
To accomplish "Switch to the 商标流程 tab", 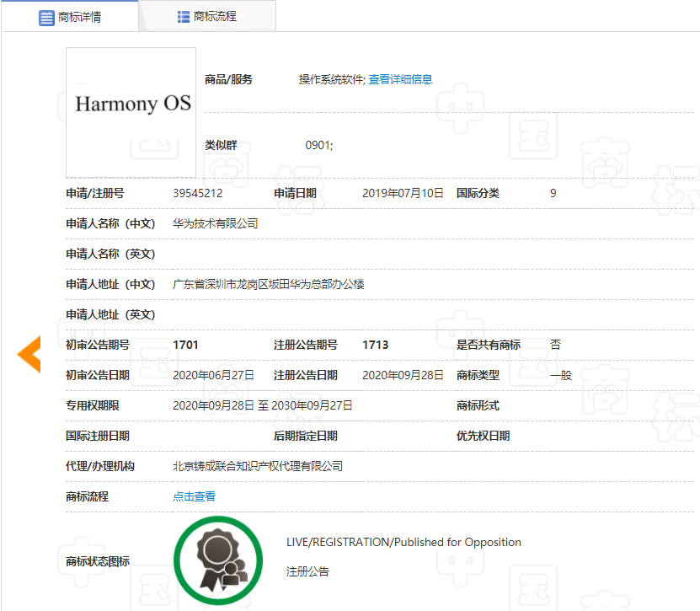I will pos(207,16).
